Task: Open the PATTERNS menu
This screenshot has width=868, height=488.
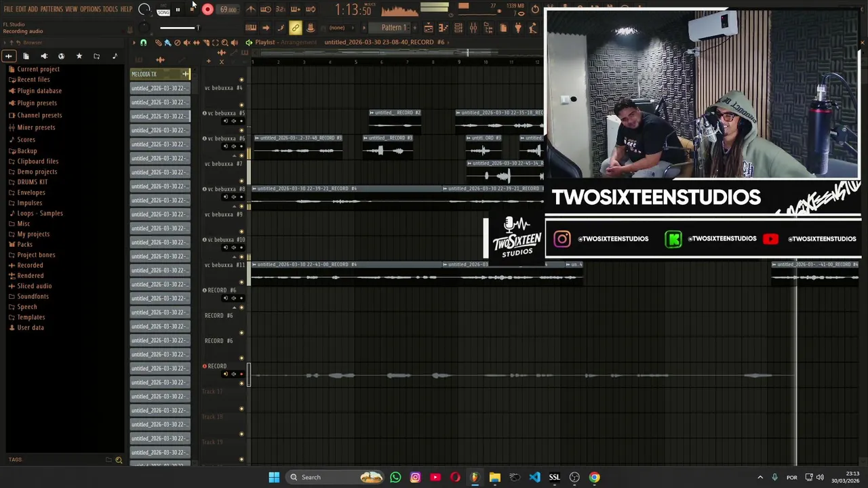Action: click(x=52, y=9)
